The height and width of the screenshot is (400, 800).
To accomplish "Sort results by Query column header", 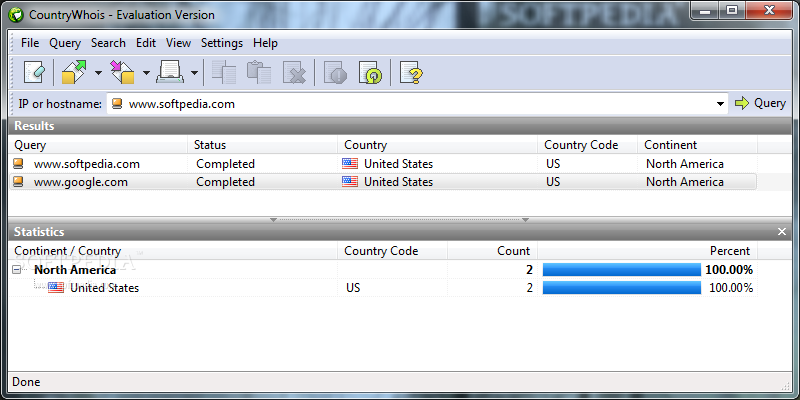I will [x=98, y=145].
